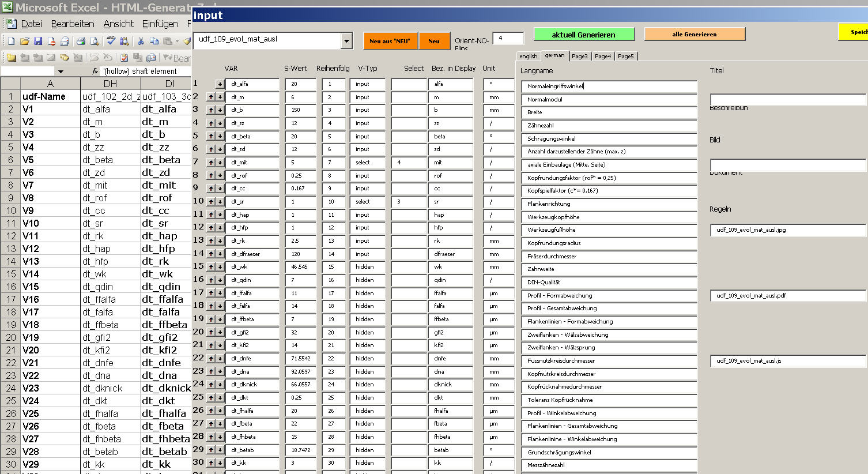Click the V-Typ select field of dt_mit
The image size is (868, 474).
click(x=367, y=163)
